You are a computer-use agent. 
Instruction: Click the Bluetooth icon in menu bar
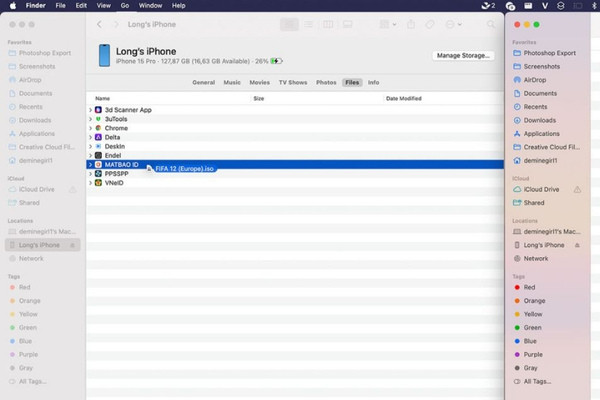tap(595, 6)
